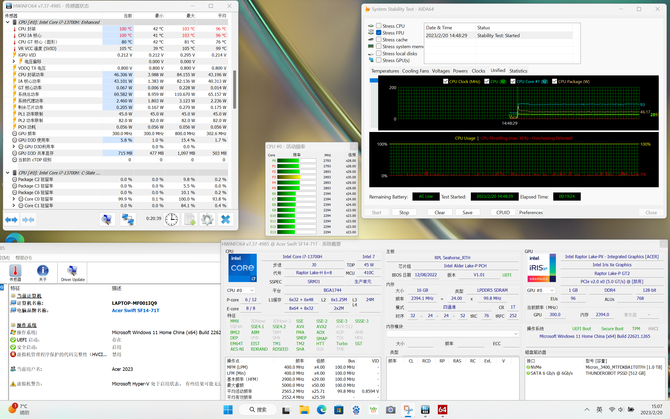Open memory module selector dropdown
The image size is (670, 419).
[x=453, y=334]
